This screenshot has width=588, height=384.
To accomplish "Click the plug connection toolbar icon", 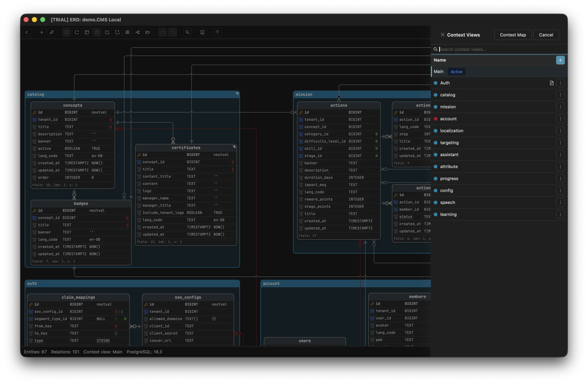I will 52,32.
